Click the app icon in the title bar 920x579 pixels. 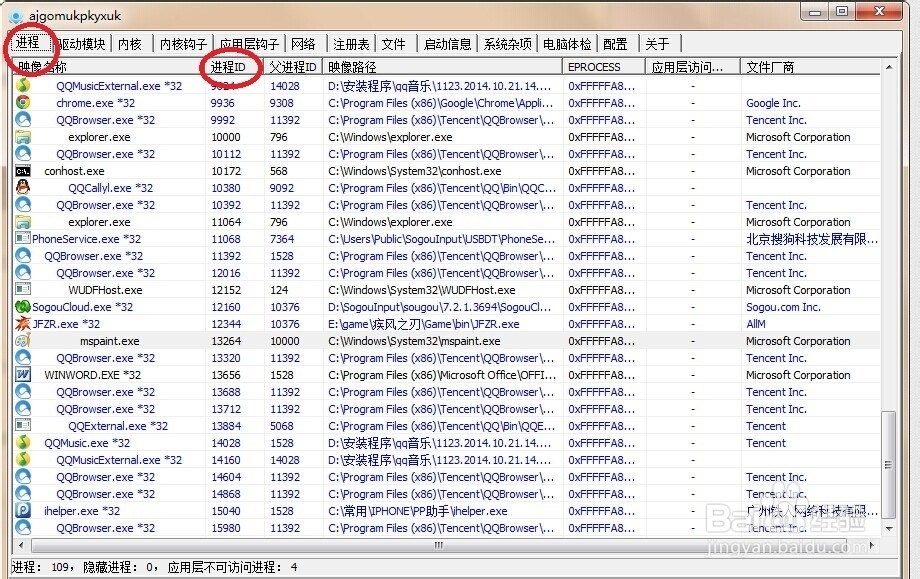(16, 16)
